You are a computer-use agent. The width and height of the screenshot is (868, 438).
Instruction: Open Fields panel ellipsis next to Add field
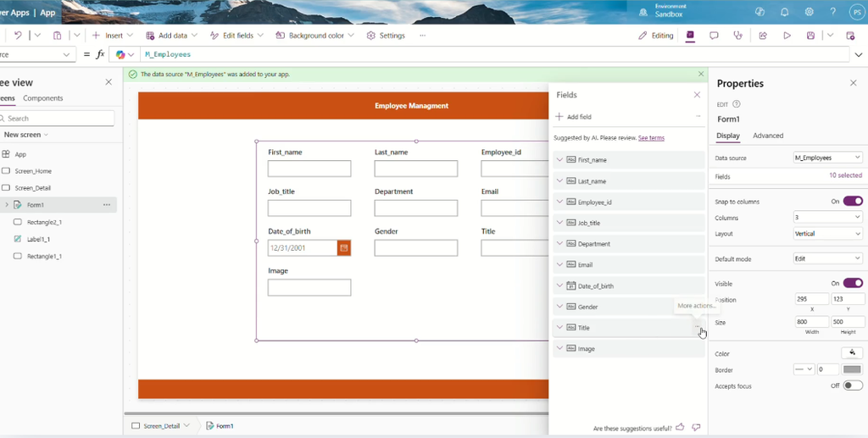[698, 116]
